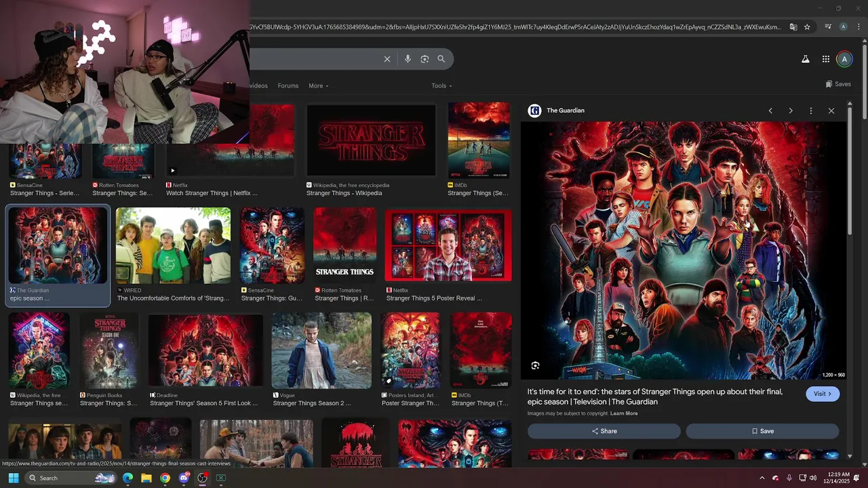Open more options in image preview panel

tap(811, 110)
